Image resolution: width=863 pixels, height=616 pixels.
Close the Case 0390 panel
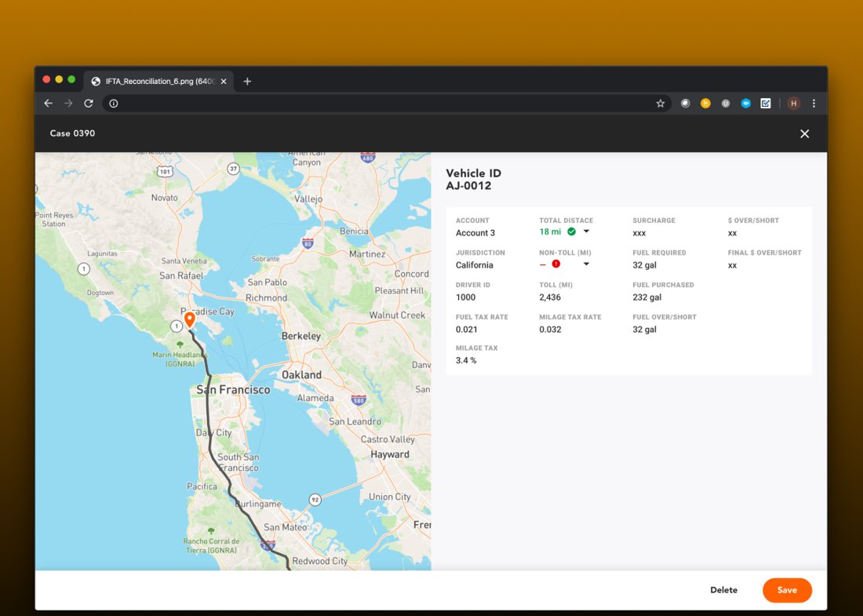805,133
